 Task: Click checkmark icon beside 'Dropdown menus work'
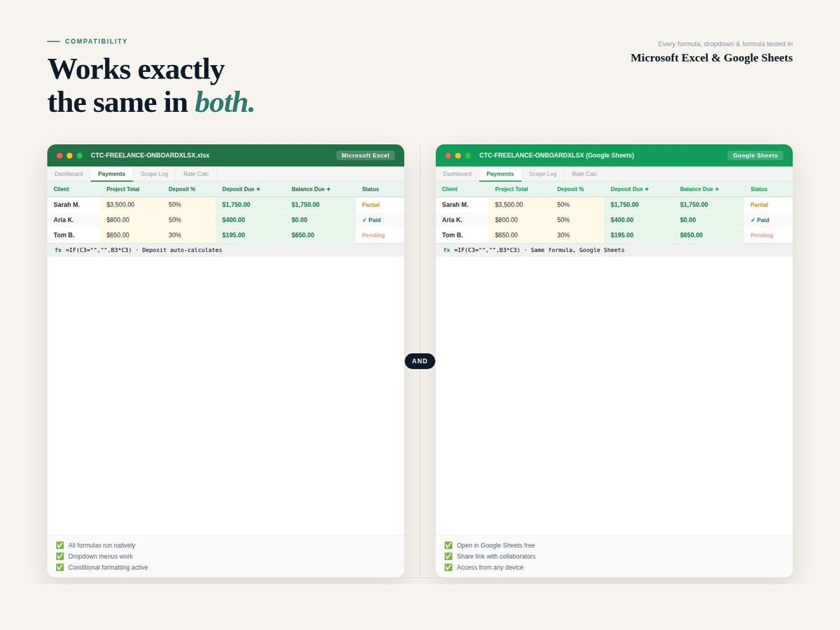coord(59,556)
